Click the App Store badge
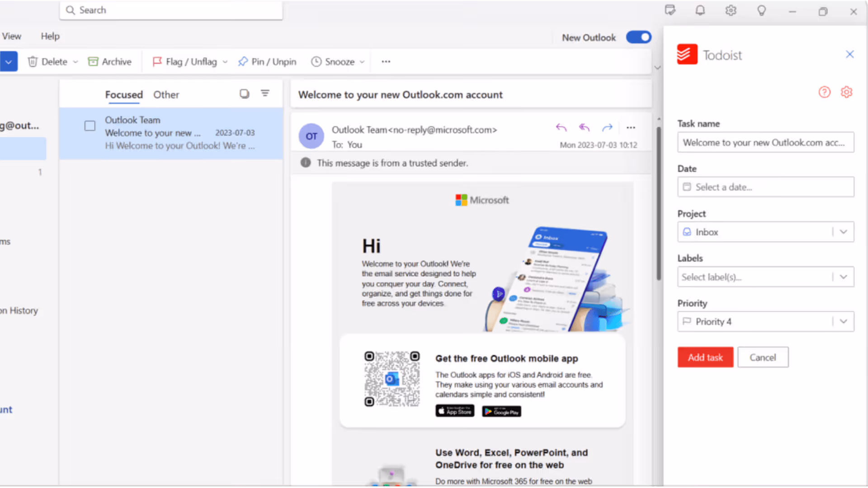 tap(455, 411)
